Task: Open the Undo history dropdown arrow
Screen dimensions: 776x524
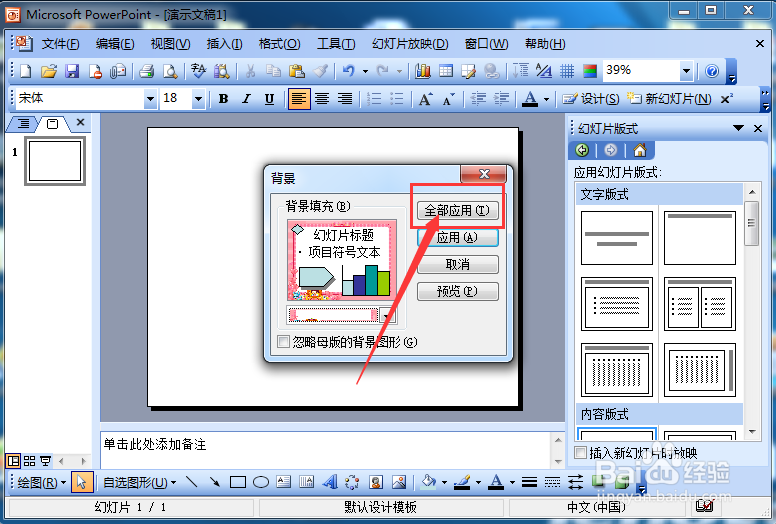Action: pos(365,72)
